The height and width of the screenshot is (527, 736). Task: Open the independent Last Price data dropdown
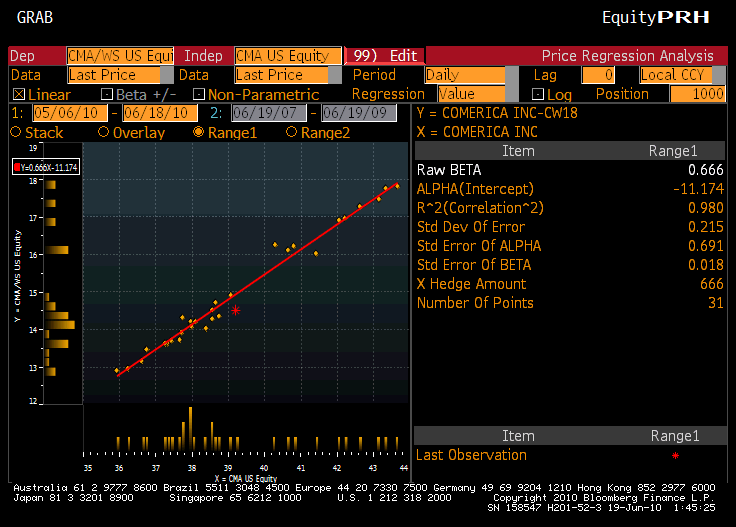288,75
